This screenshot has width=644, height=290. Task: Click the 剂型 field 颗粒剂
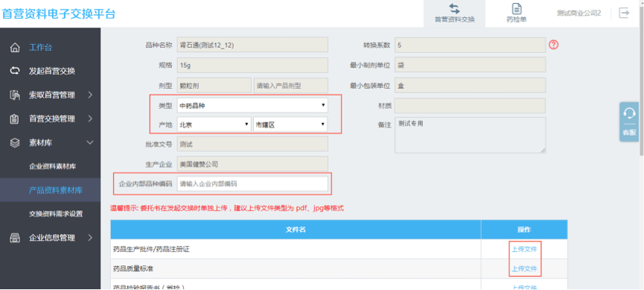point(214,86)
